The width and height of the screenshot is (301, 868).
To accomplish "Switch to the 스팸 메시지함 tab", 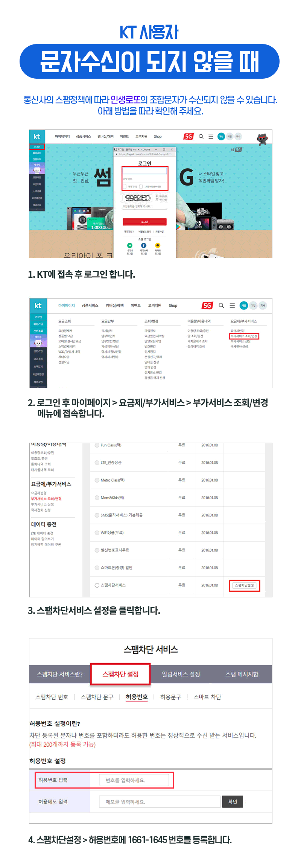I will tap(242, 674).
